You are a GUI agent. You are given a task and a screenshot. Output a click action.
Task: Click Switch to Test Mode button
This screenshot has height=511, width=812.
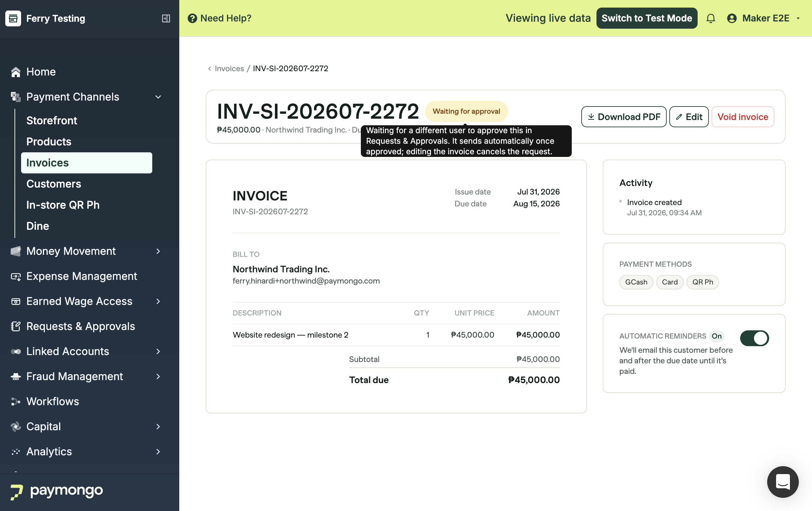coord(647,18)
